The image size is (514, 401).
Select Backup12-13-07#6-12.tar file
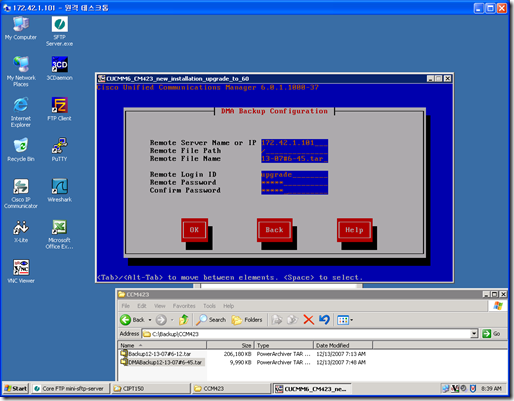(156, 354)
